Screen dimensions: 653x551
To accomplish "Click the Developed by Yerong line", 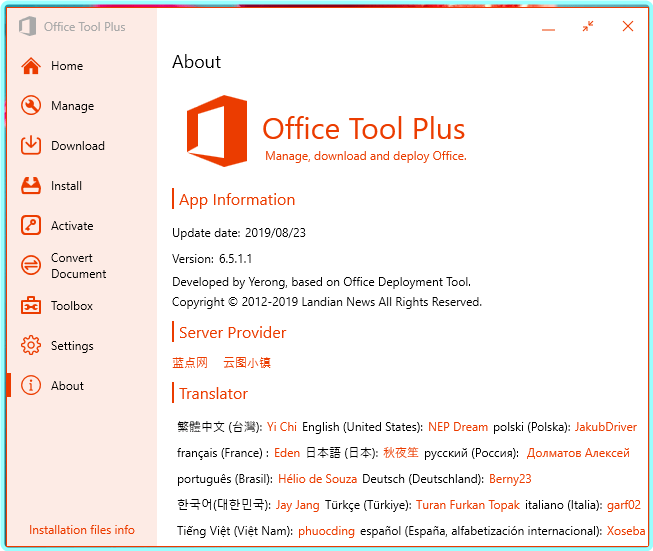I will (x=322, y=282).
